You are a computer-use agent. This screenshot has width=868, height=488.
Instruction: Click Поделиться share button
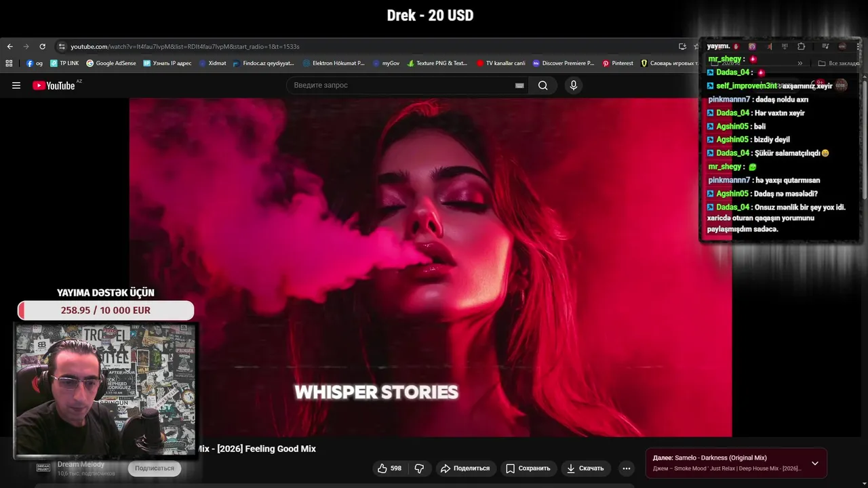tap(465, 468)
